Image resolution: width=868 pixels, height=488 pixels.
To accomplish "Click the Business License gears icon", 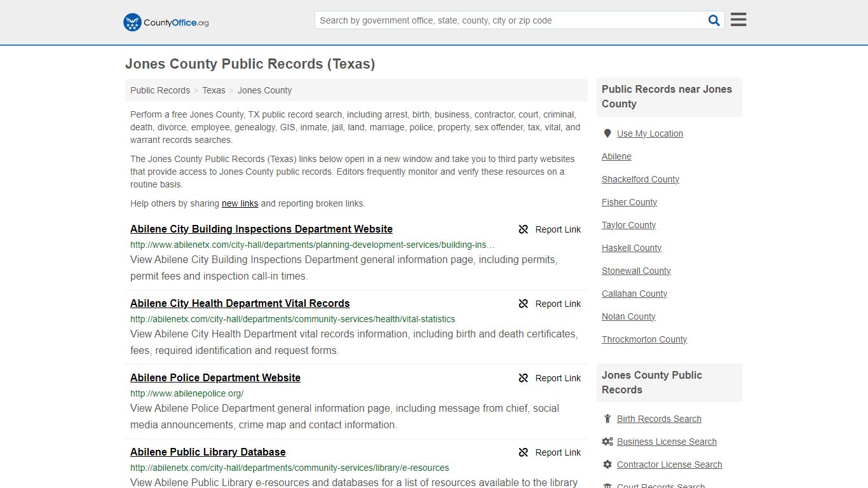I will (x=607, y=442).
